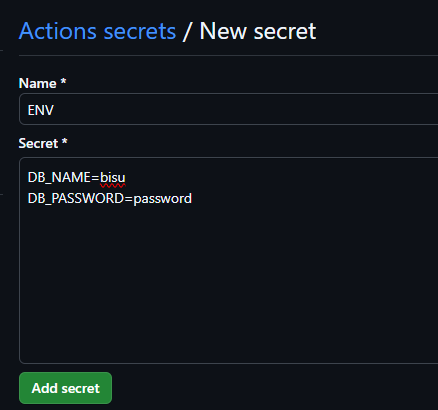The height and width of the screenshot is (410, 438).
Task: Click the Add secret button
Action: tap(65, 388)
